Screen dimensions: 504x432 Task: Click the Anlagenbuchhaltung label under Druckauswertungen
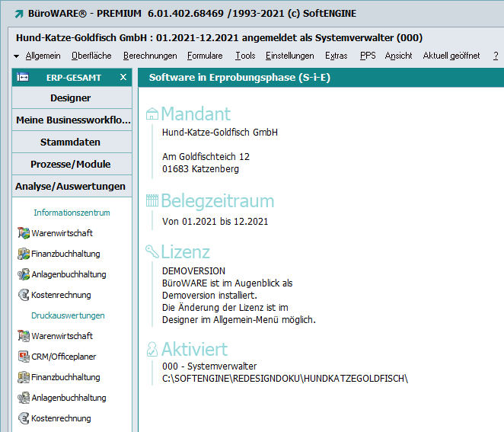tap(69, 398)
